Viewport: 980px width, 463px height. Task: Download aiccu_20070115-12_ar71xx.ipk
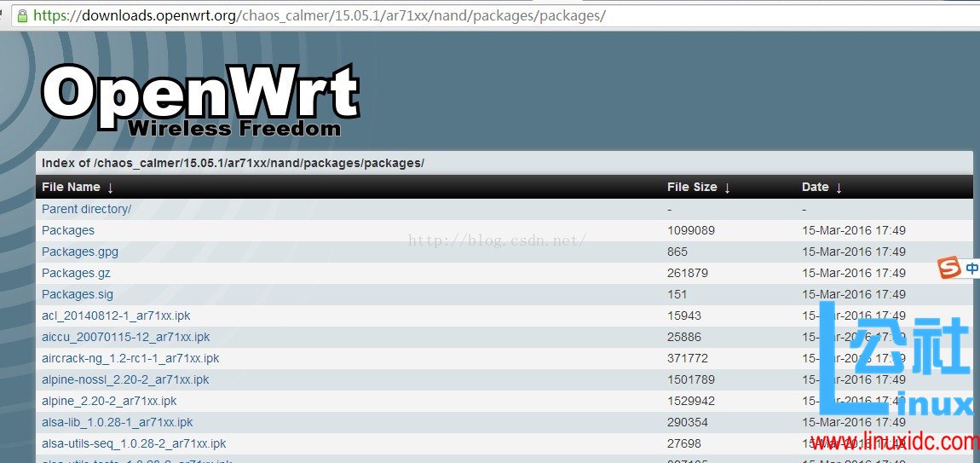click(125, 337)
